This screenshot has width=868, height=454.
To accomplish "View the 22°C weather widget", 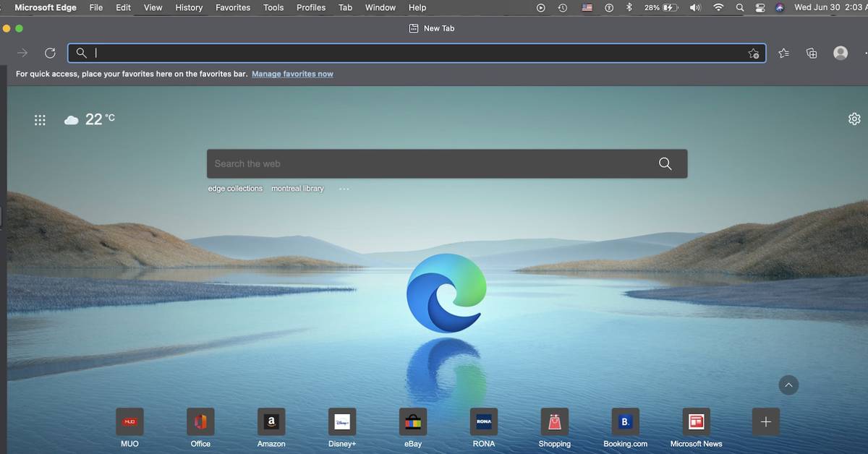I will click(x=90, y=120).
